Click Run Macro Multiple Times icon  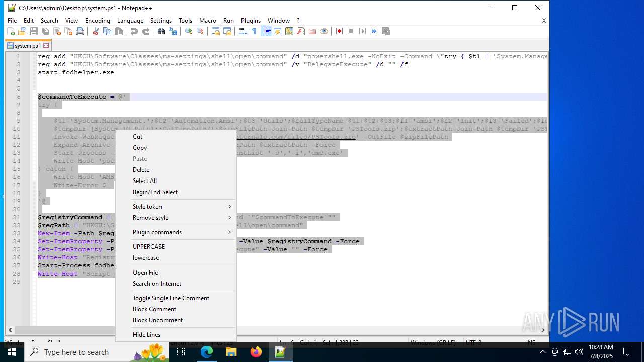coord(374,31)
